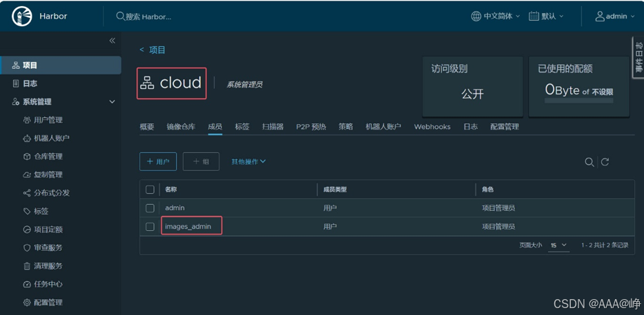Collapse the 系统管理 section chevron
644x315 pixels.
pos(112,102)
